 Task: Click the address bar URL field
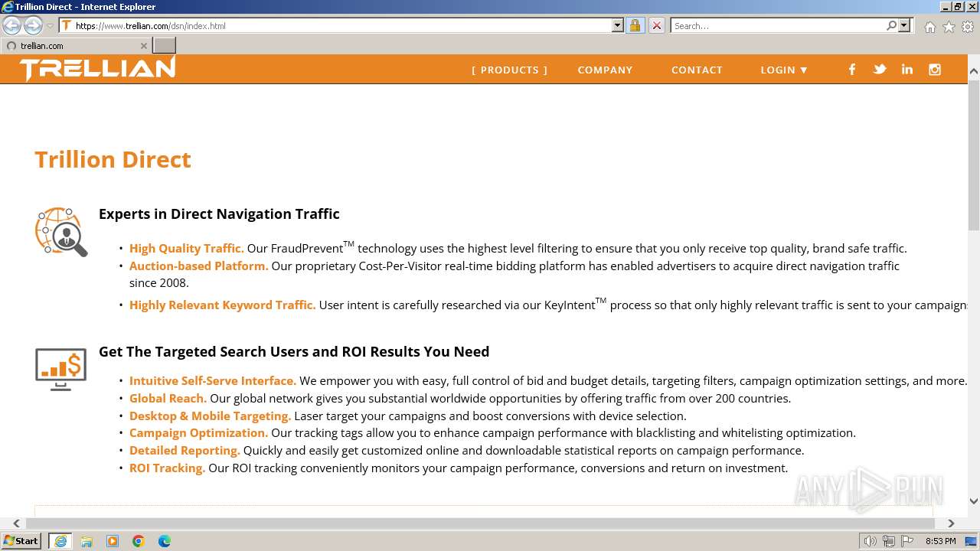coord(343,25)
